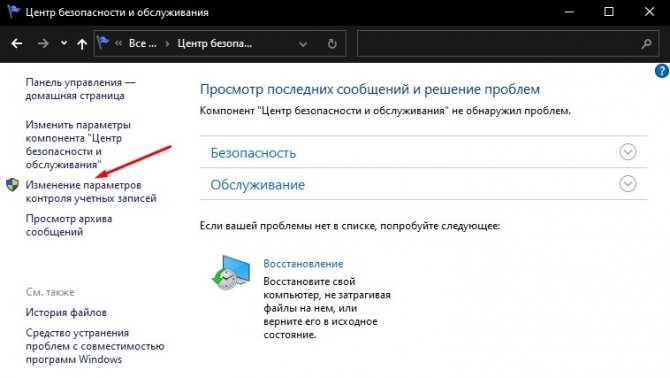This screenshot has height=378, width=670.
Task: Click the search magnifier icon
Action: point(646,44)
